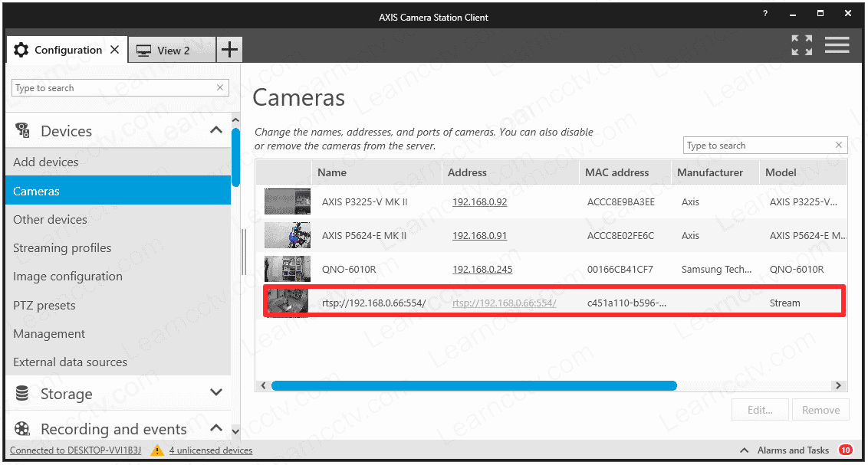Viewport: 868px width, 465px height.
Task: Expand the Alarms and Tasks panel
Action: point(744,450)
